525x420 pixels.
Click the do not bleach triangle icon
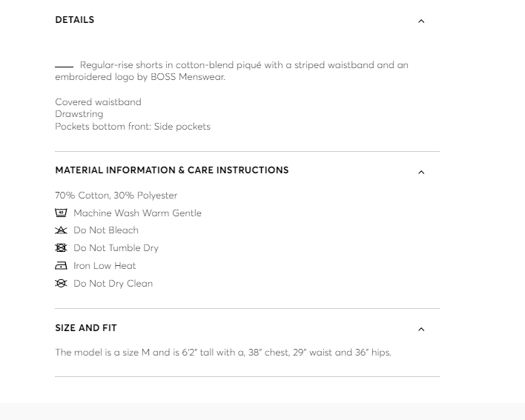[61, 230]
